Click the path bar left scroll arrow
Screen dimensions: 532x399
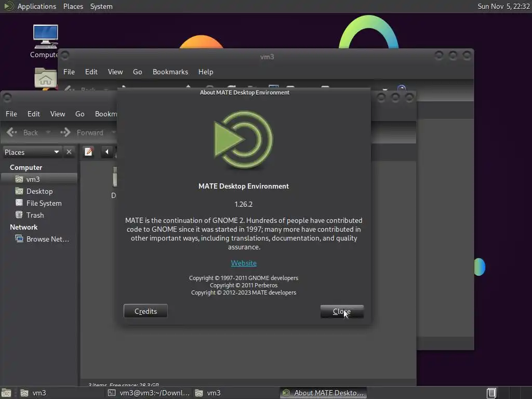coord(107,152)
